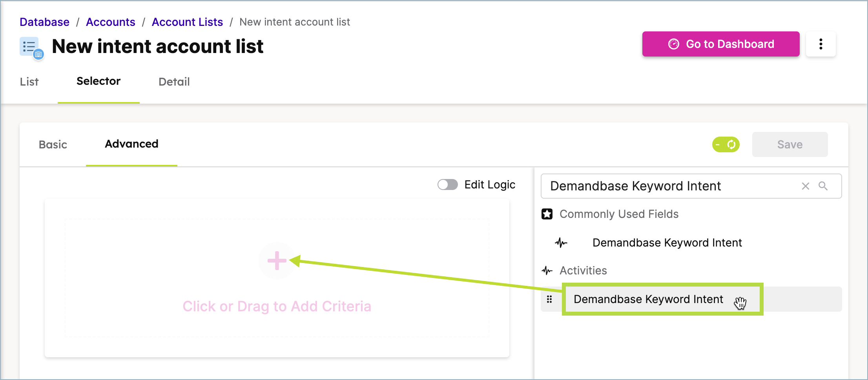This screenshot has width=868, height=380.
Task: Click the star icon next to Commonly Used Fields
Action: point(547,214)
